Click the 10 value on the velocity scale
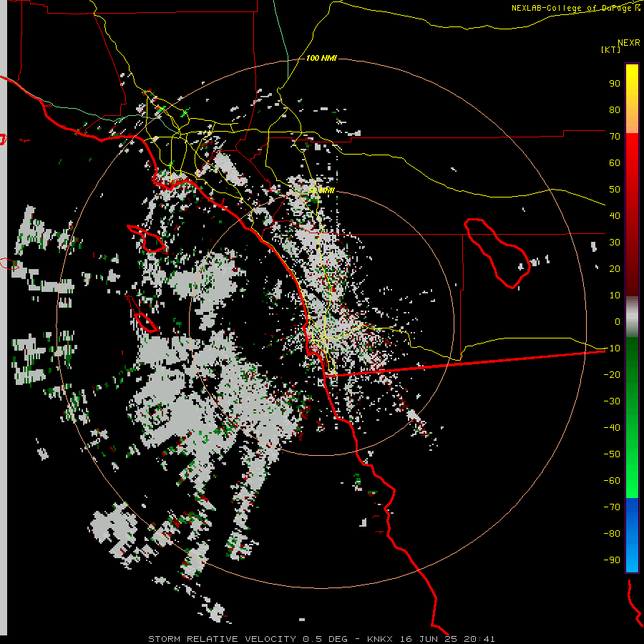Screen dimensions: 644x644 (x=615, y=296)
